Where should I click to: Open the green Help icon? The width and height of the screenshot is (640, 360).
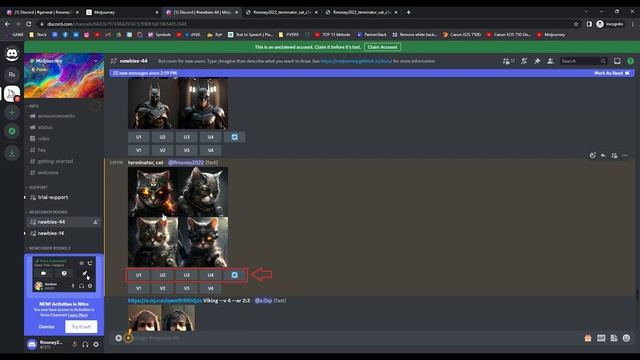631,61
